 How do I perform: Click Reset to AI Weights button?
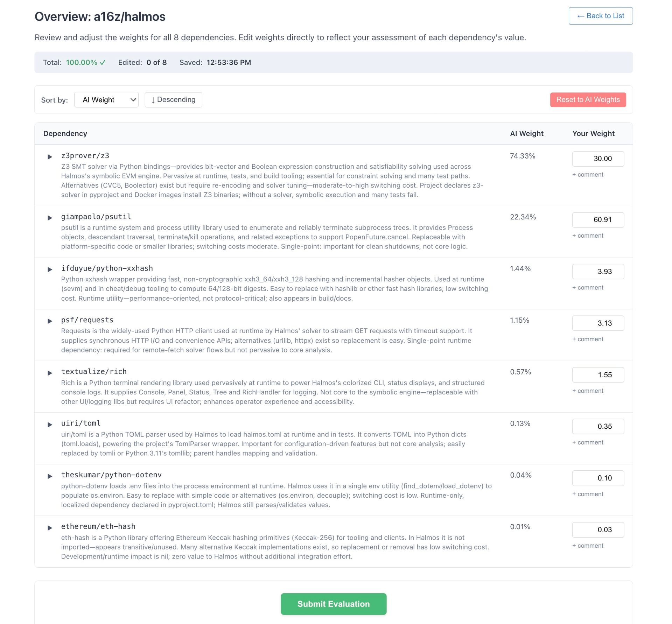[588, 100]
